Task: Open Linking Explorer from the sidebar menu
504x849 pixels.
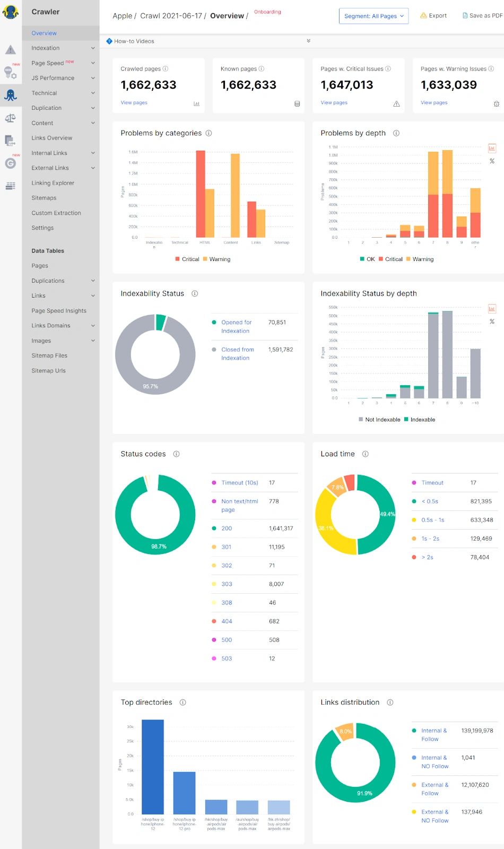Action: tap(53, 183)
